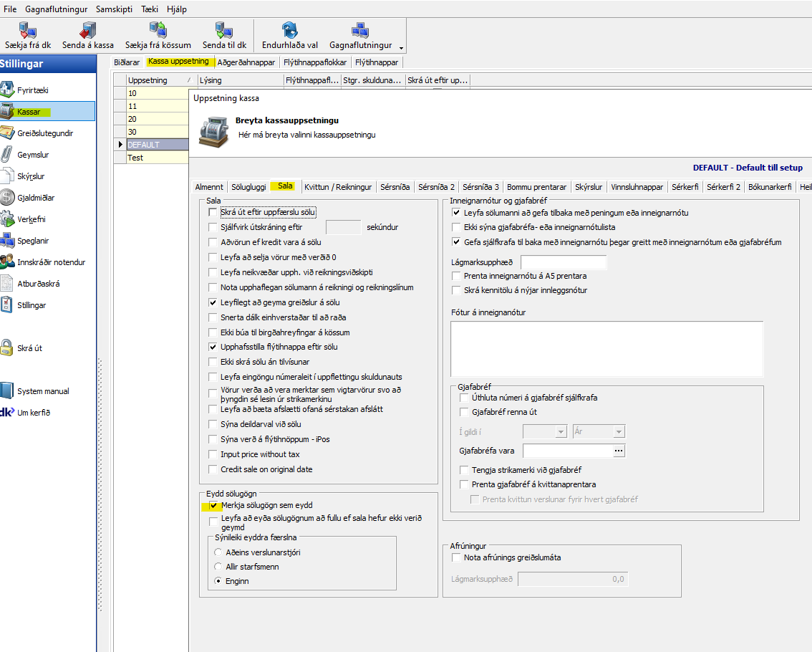
Task: Click the Sækja frá kössum toolbar icon
Action: pyautogui.click(x=158, y=31)
